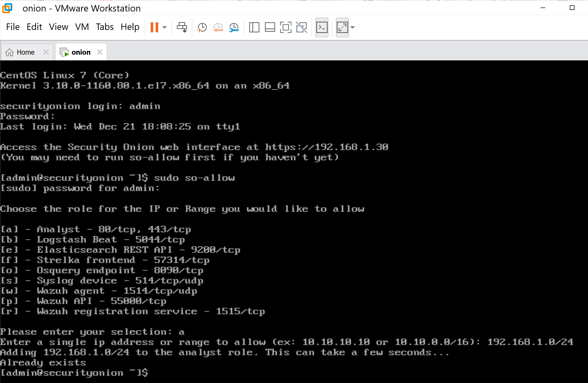Toggle the thumbnail bar view
588x383 pixels.
(x=270, y=27)
